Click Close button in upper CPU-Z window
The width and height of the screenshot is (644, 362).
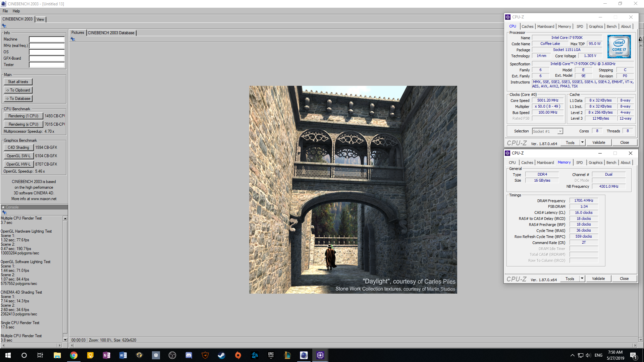pyautogui.click(x=625, y=143)
